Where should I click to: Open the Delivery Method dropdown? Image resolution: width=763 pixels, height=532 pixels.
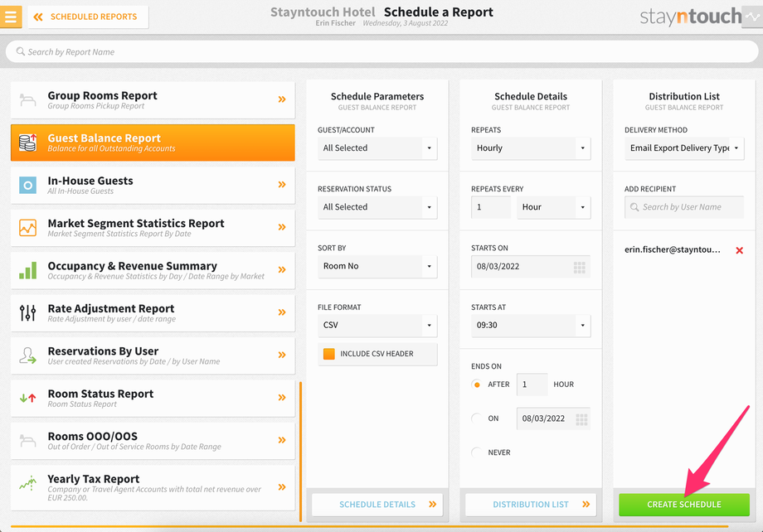point(684,148)
